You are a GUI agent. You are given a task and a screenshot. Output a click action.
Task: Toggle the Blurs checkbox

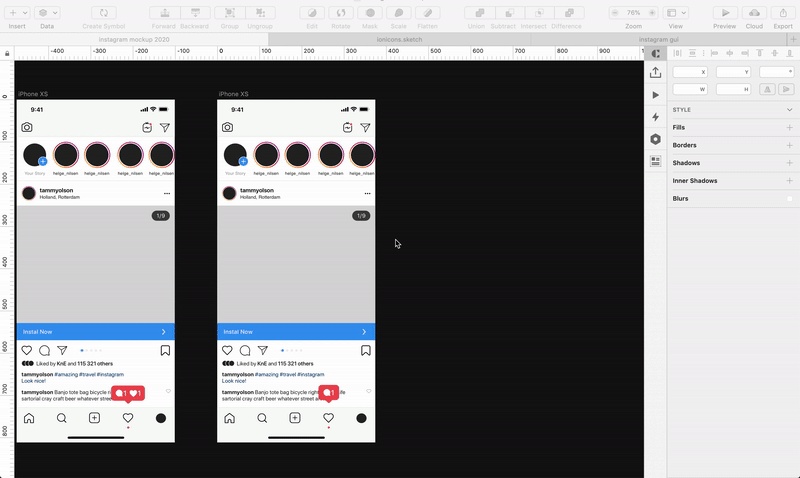pos(789,199)
